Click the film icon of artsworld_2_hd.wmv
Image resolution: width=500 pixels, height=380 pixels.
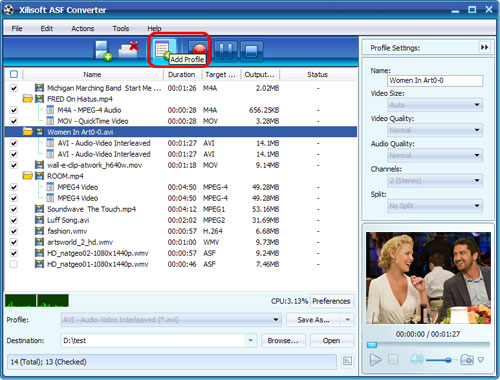[x=39, y=242]
